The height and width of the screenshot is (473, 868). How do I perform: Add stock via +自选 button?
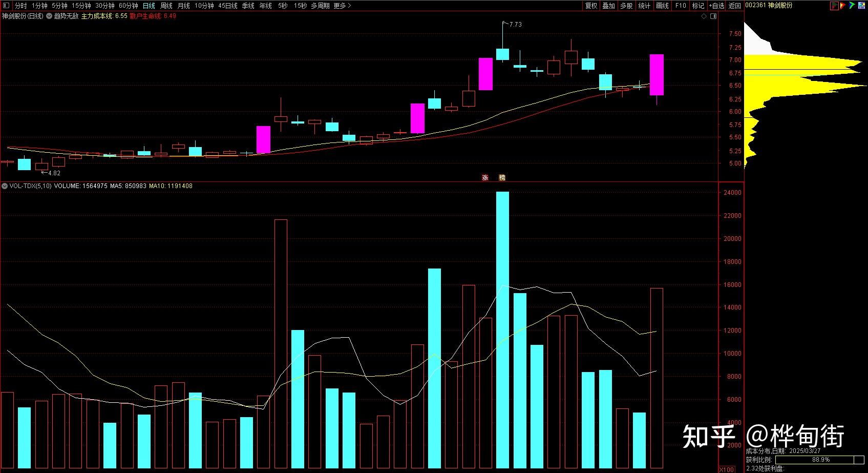tap(716, 6)
